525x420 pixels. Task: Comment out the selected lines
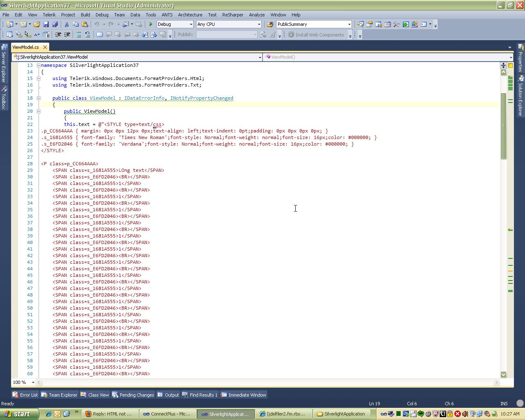79,35
